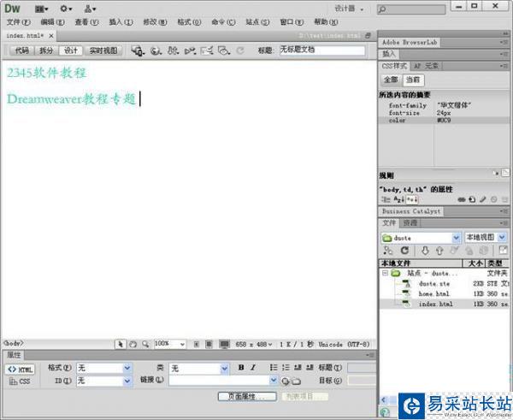Viewport: 513px width, 420px height.
Task: Click the refresh design view icon
Action: point(240,50)
